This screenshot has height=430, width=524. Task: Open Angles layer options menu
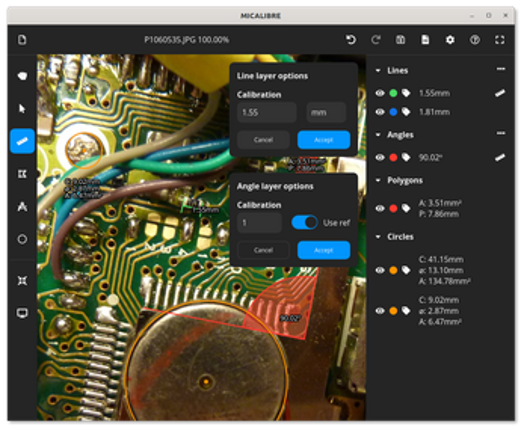click(500, 133)
